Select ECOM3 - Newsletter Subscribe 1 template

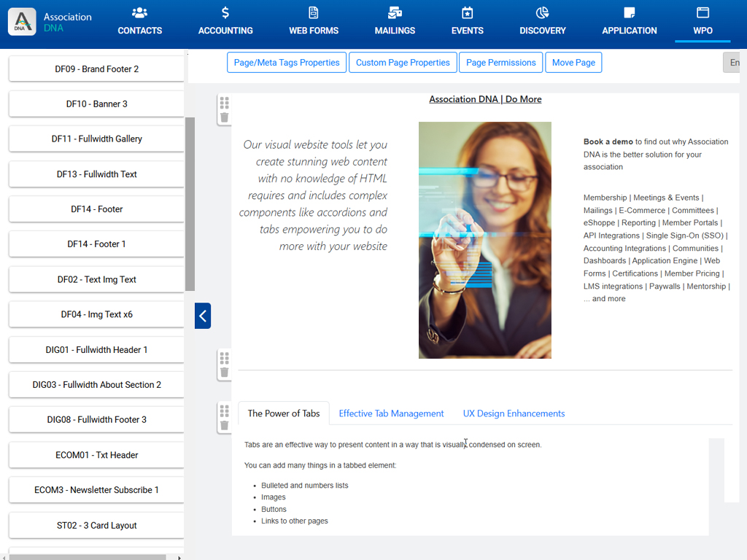tap(97, 489)
